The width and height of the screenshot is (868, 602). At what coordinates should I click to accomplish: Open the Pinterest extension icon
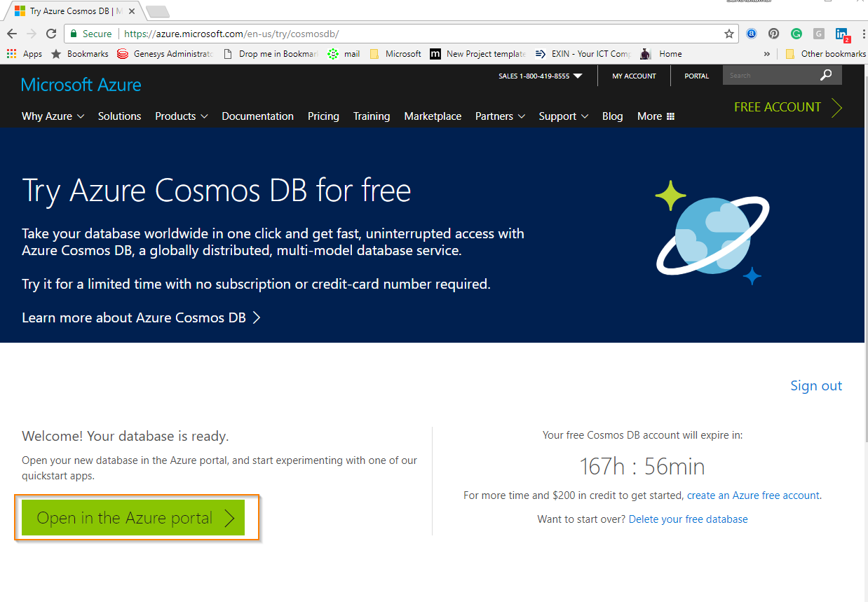[774, 34]
